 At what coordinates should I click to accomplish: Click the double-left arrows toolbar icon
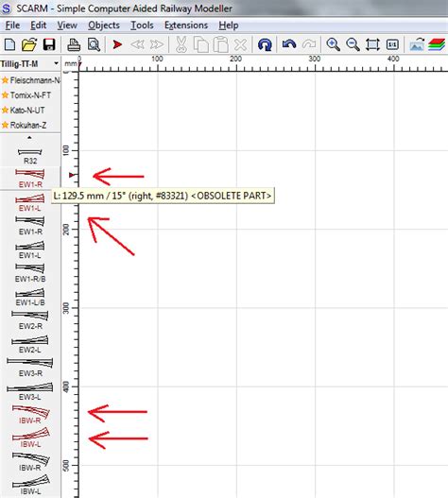pos(138,44)
